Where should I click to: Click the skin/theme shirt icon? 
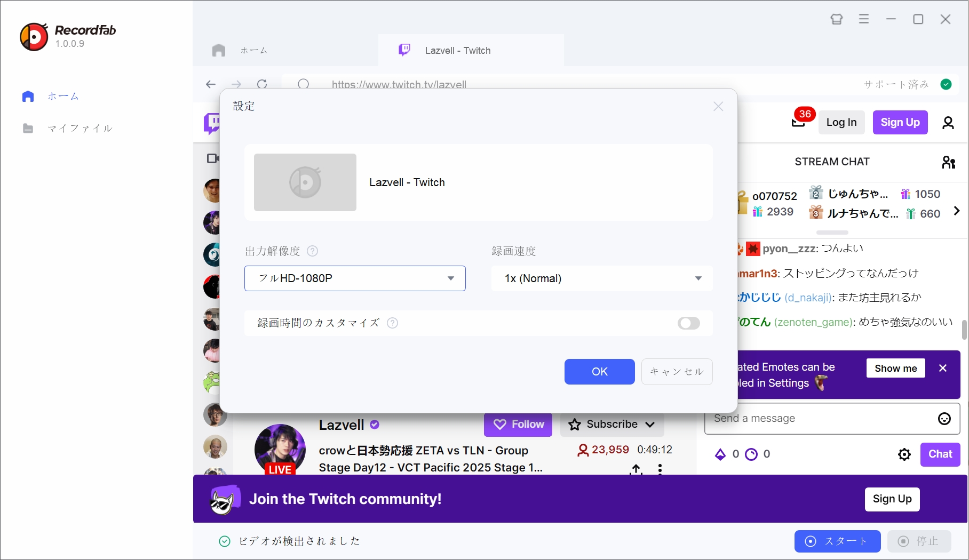pyautogui.click(x=837, y=19)
